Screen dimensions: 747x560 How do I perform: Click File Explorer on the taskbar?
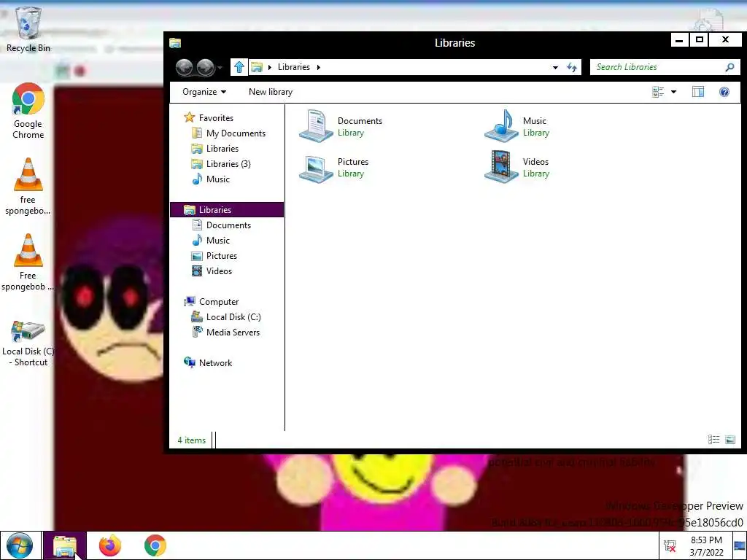click(x=65, y=545)
